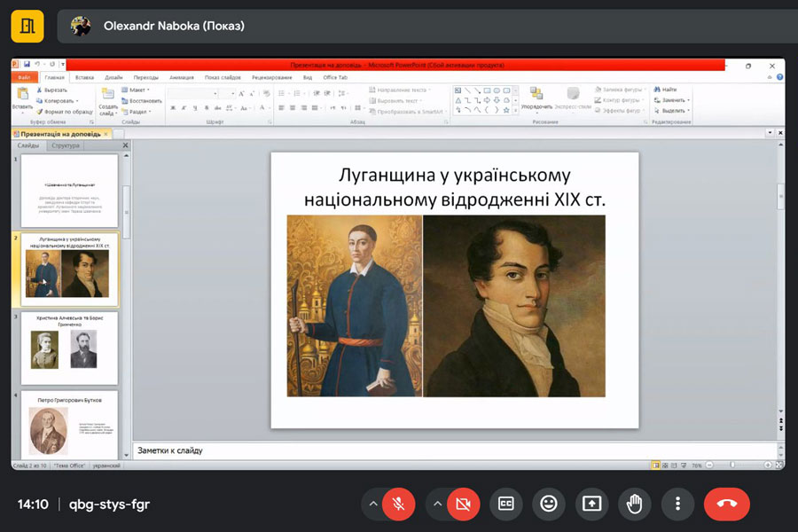
Task: Unmute the microphone in the call bar
Action: [400, 504]
